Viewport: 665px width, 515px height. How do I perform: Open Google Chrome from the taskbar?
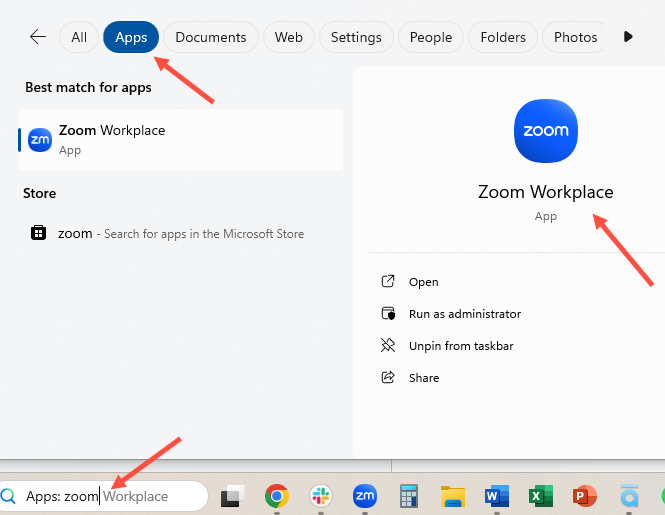pyautogui.click(x=277, y=496)
